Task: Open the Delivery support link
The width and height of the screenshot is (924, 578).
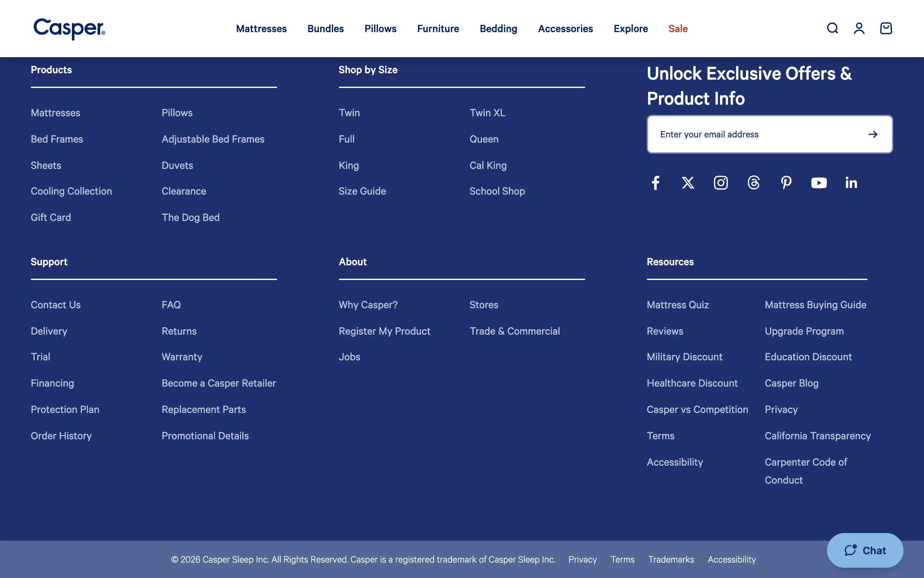Action: (49, 331)
